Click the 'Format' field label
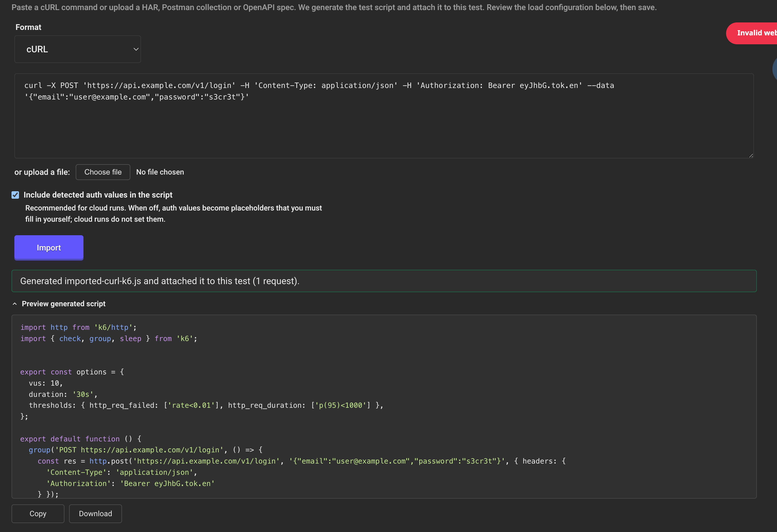The width and height of the screenshot is (777, 532). [x=28, y=27]
